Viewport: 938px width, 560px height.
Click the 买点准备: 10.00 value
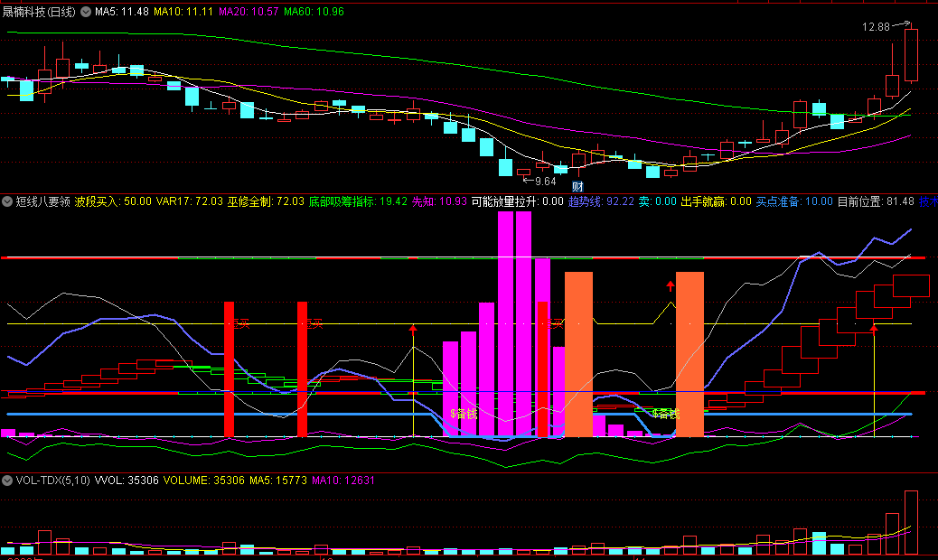pyautogui.click(x=794, y=201)
